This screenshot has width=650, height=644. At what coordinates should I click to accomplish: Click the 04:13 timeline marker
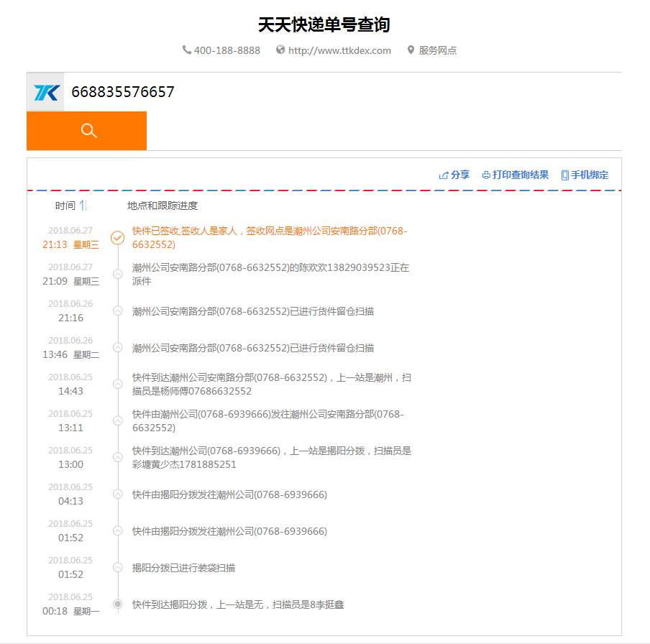(x=118, y=494)
